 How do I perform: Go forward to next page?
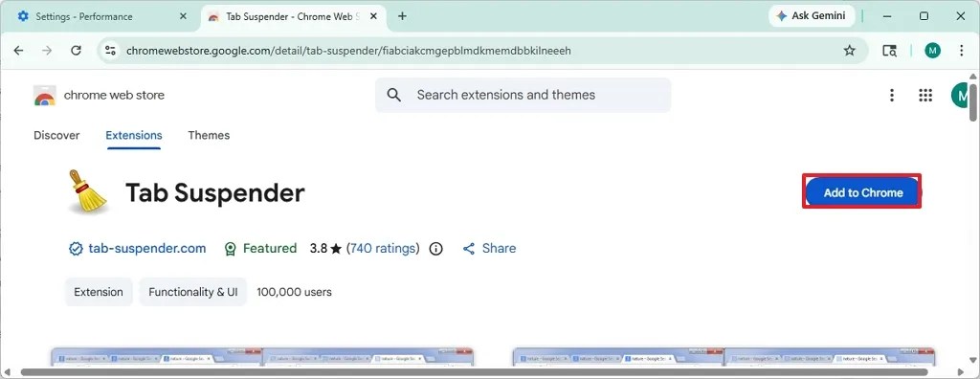tap(47, 51)
